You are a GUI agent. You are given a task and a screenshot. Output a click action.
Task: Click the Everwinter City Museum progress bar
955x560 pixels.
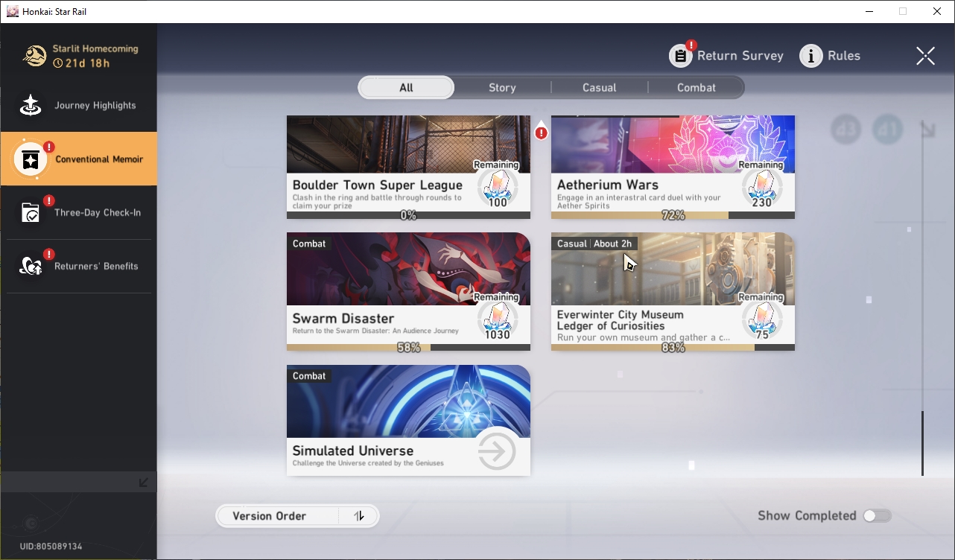673,348
